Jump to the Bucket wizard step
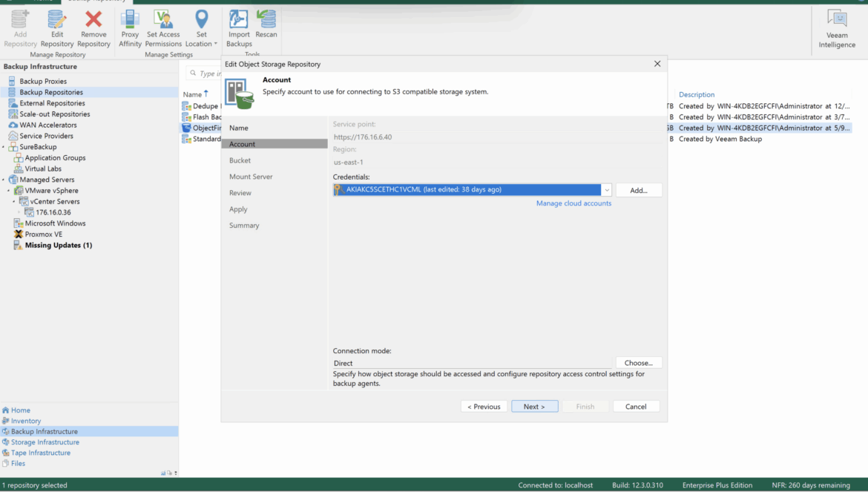Screen dimensions: 868x492 (x=240, y=160)
